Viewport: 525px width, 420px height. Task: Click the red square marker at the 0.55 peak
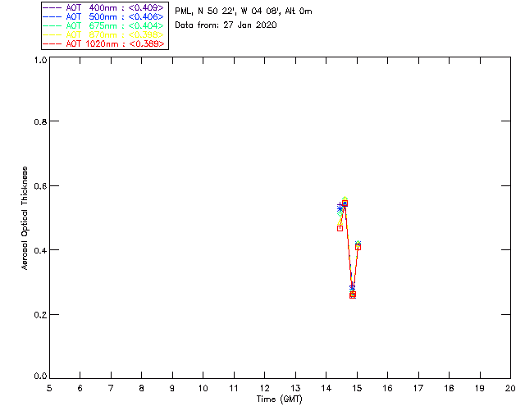345,203
